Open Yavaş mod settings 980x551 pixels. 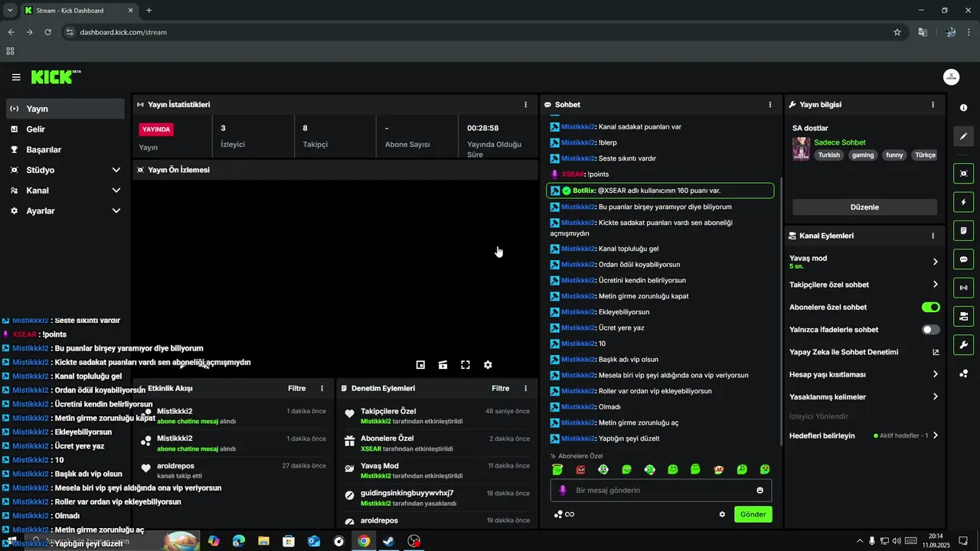pos(864,262)
